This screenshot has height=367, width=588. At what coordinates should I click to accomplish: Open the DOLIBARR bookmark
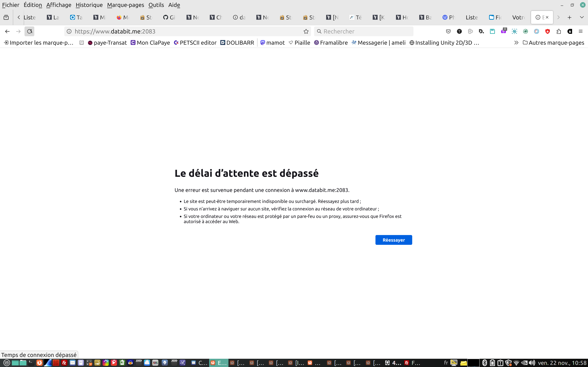point(237,43)
